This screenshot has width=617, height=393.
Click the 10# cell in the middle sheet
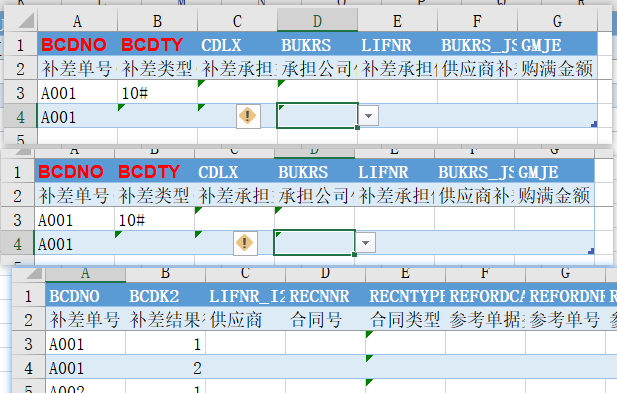point(154,220)
